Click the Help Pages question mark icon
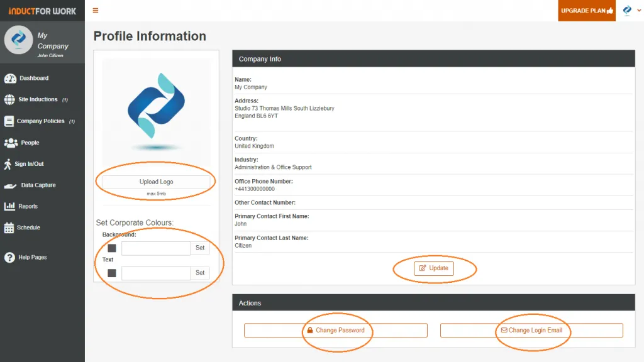The width and height of the screenshot is (644, 362). 9,257
